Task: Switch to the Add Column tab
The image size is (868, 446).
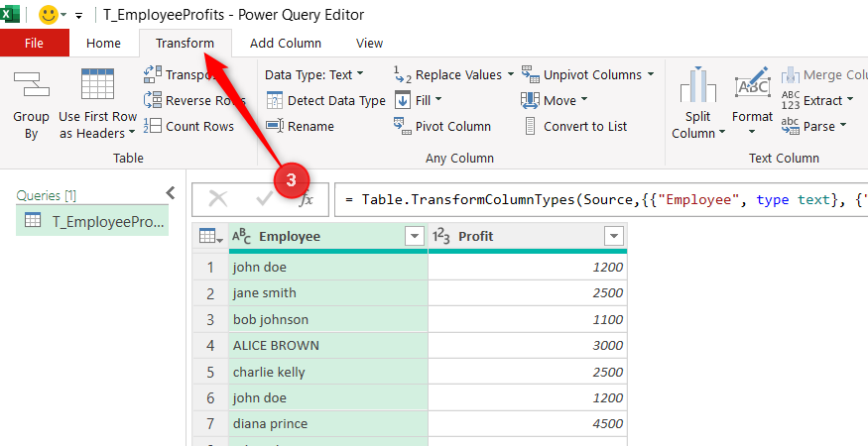Action: pos(286,44)
